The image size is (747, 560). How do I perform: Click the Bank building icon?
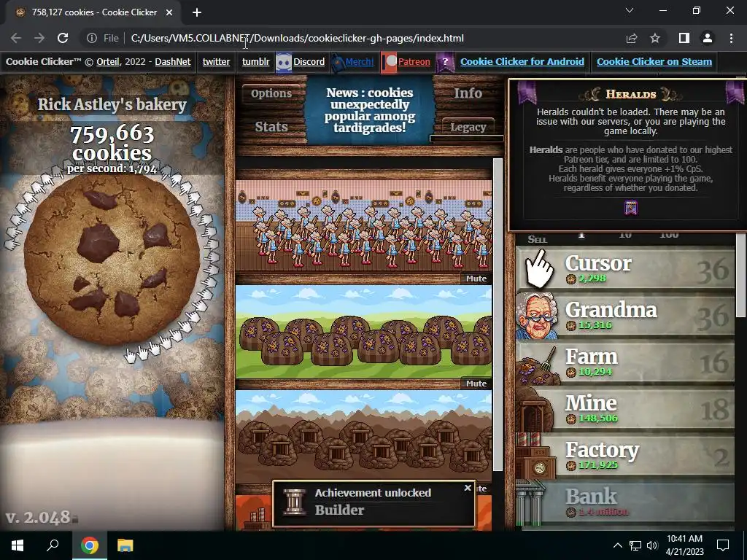pos(530,503)
